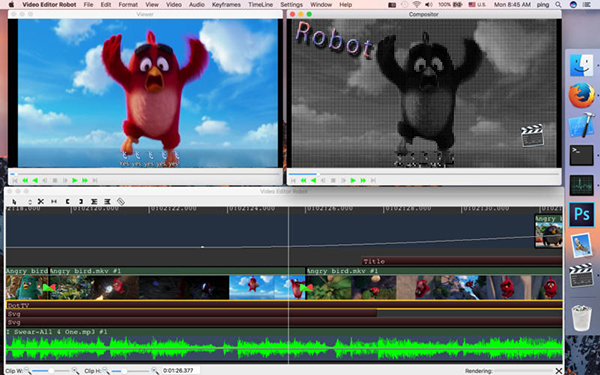
Task: Open the Keyframes menu
Action: click(226, 5)
